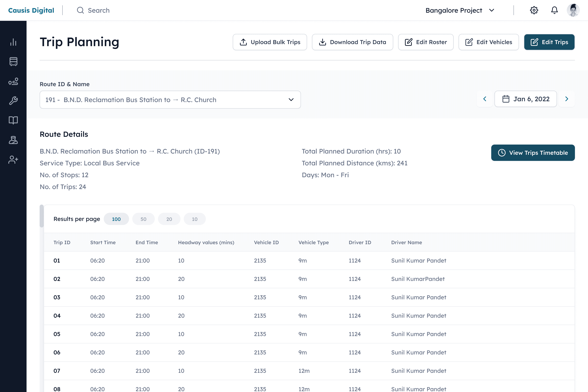The height and width of the screenshot is (392, 588).
Task: Open settings gear icon
Action: [x=534, y=10]
